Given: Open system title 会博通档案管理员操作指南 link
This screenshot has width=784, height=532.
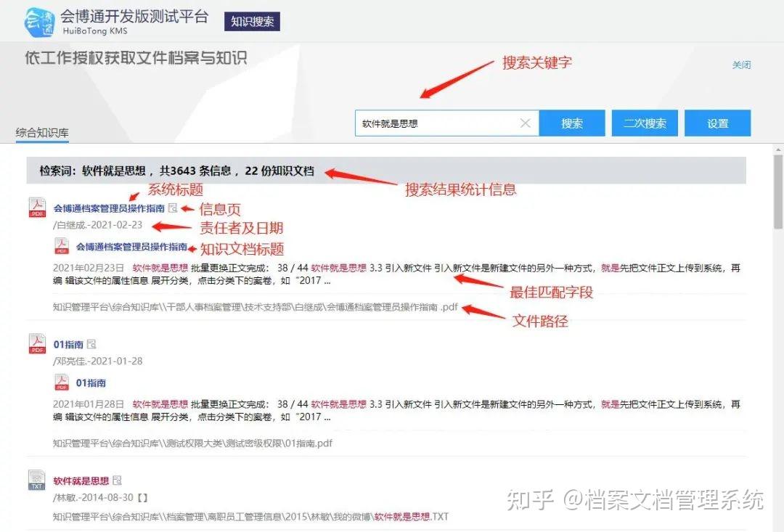Looking at the screenshot, I should [109, 208].
